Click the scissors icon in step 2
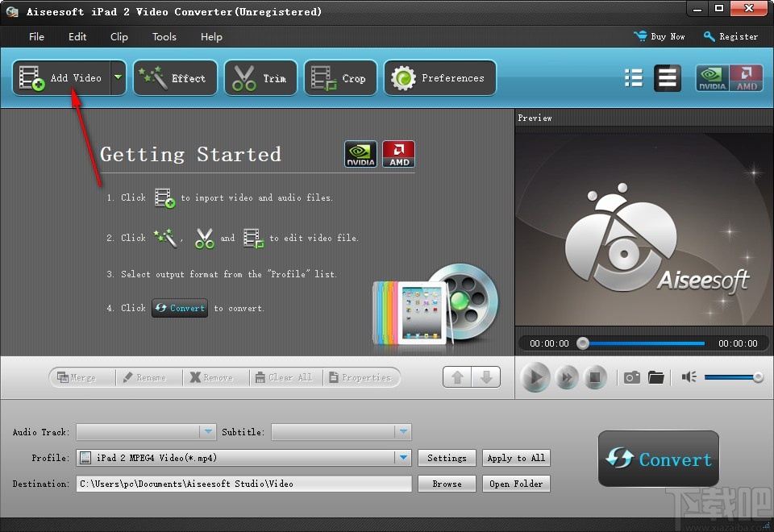Viewport: 774px width, 532px height. (x=204, y=239)
